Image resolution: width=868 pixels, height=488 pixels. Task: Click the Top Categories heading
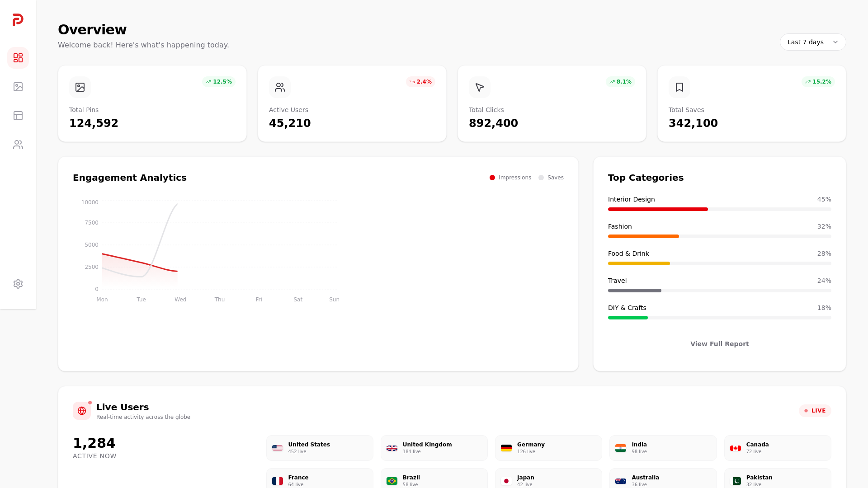pyautogui.click(x=646, y=178)
